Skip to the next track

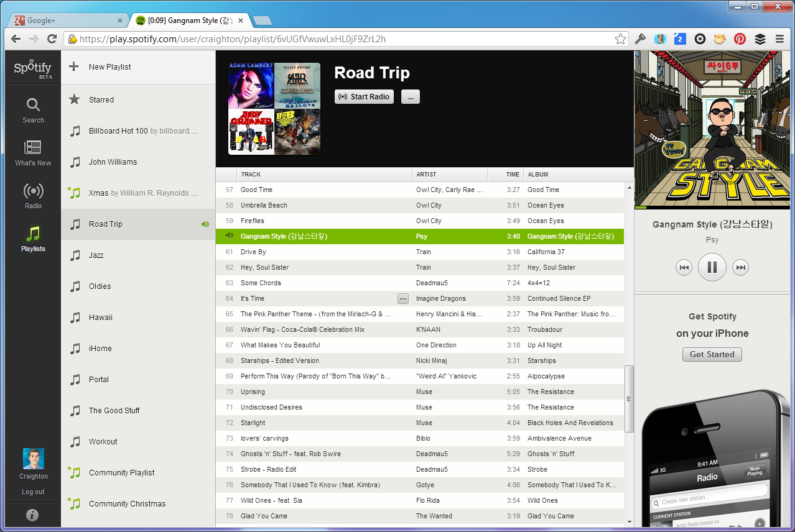click(x=740, y=267)
